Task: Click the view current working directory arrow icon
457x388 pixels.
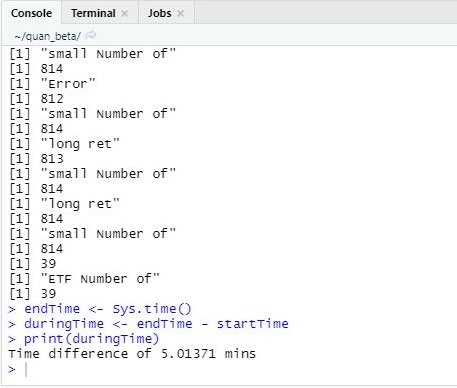Action: (90, 35)
